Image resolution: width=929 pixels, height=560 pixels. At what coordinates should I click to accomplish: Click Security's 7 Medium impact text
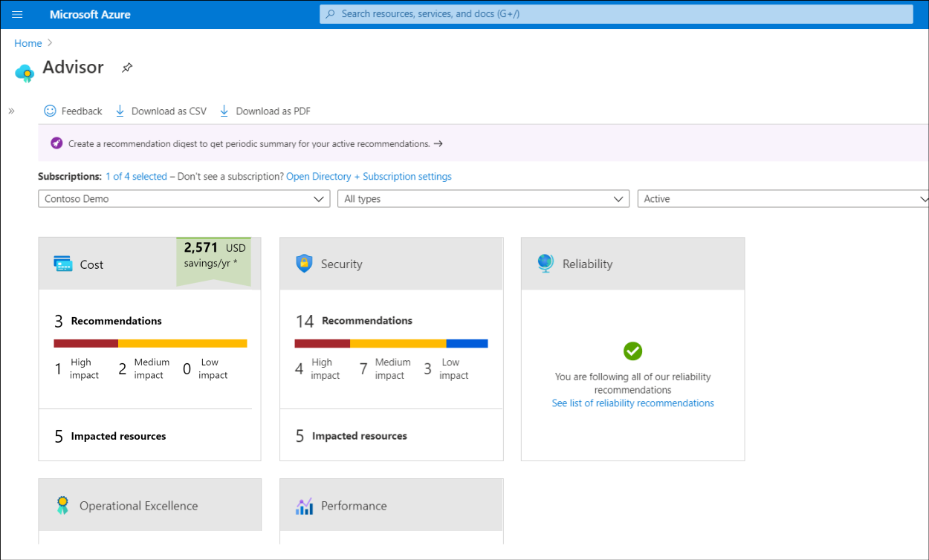pos(385,368)
